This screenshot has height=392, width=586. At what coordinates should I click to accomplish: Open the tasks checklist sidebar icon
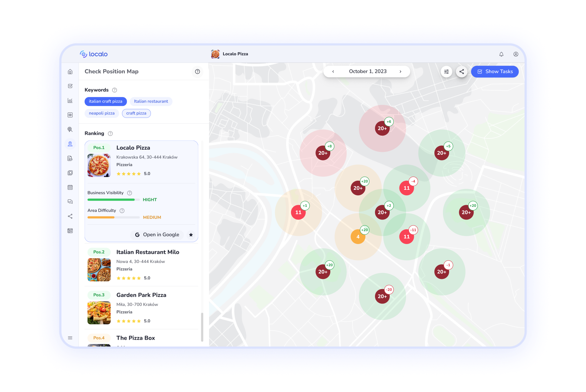point(70,86)
